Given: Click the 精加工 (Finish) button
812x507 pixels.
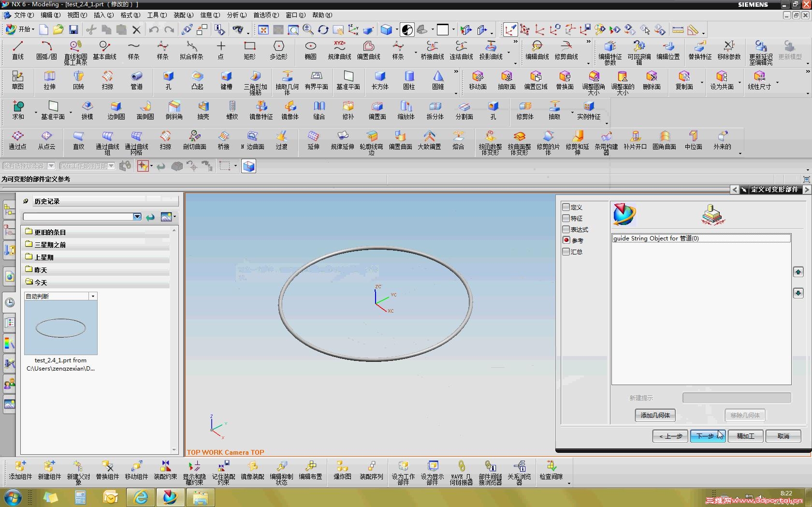Looking at the screenshot, I should click(x=745, y=436).
